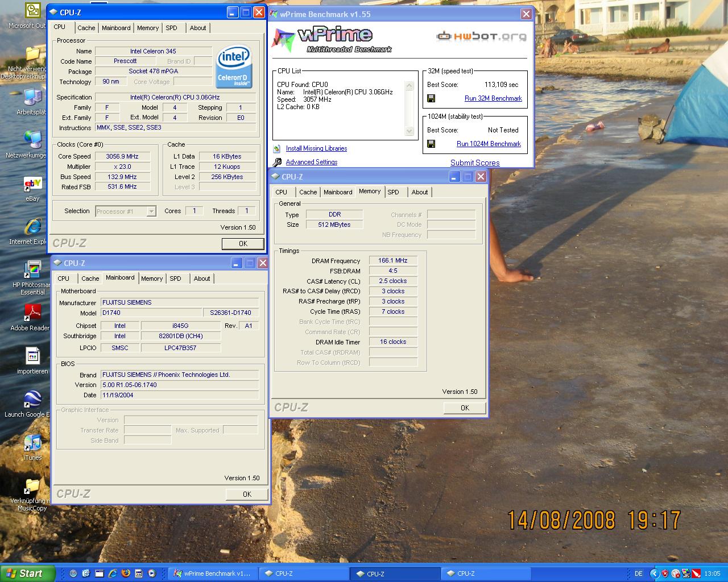Click the Intel Celeron D logo in CPU-Z
The image size is (728, 582).
(x=234, y=67)
